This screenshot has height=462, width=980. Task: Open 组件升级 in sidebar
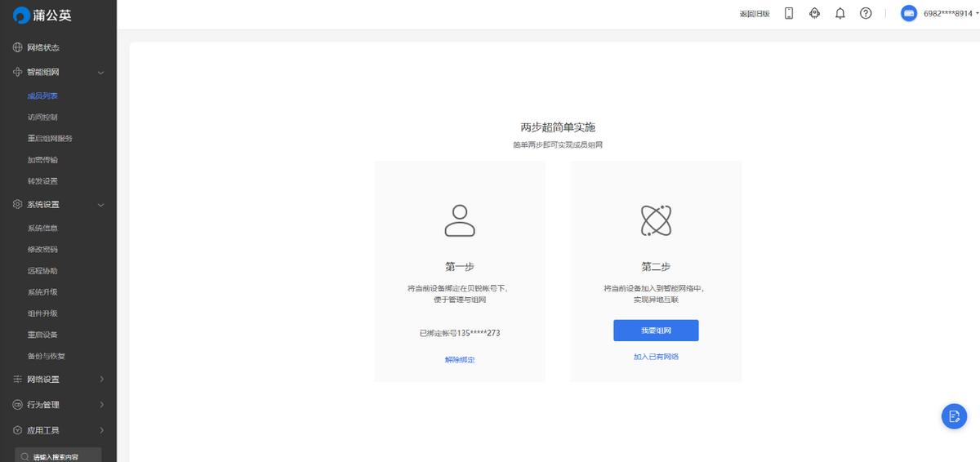tap(42, 313)
